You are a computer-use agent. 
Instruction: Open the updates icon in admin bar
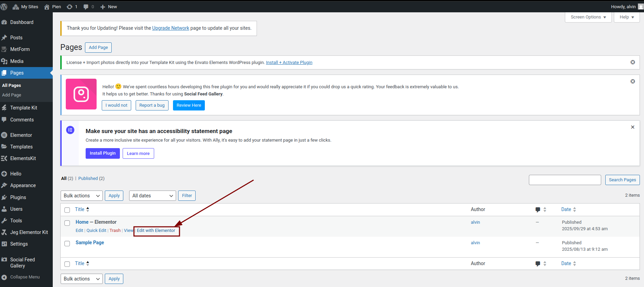(x=70, y=7)
